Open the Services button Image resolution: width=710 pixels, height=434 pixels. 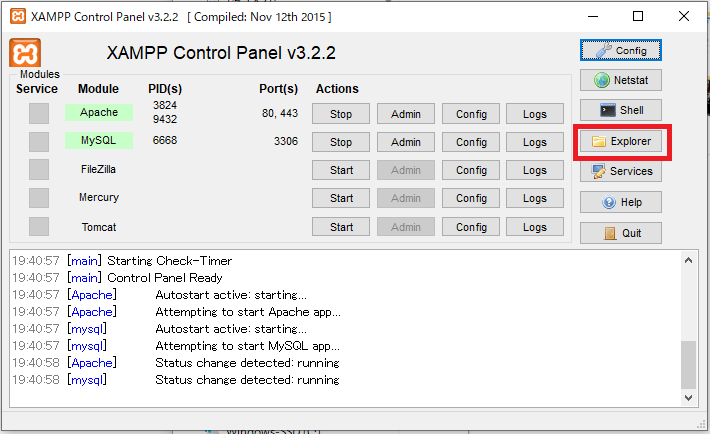tap(620, 172)
